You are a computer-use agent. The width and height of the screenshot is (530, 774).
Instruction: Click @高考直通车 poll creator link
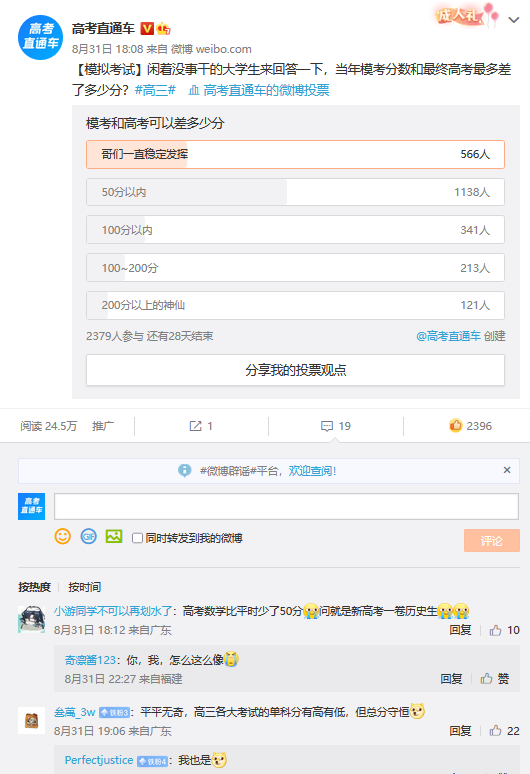click(448, 336)
